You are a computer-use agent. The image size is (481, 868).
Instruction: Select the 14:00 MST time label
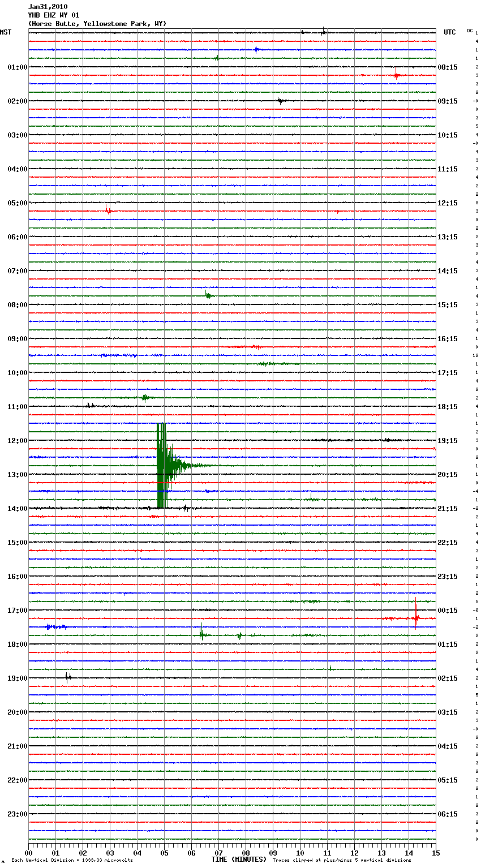point(18,509)
